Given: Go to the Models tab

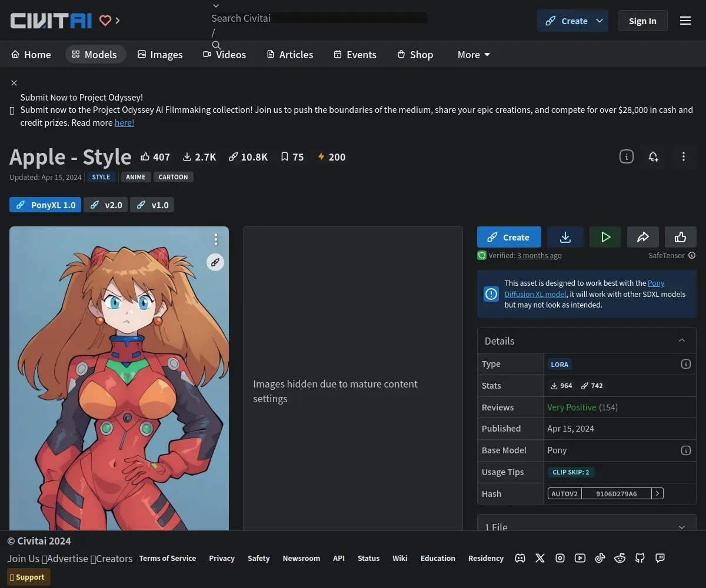Looking at the screenshot, I should 95,55.
